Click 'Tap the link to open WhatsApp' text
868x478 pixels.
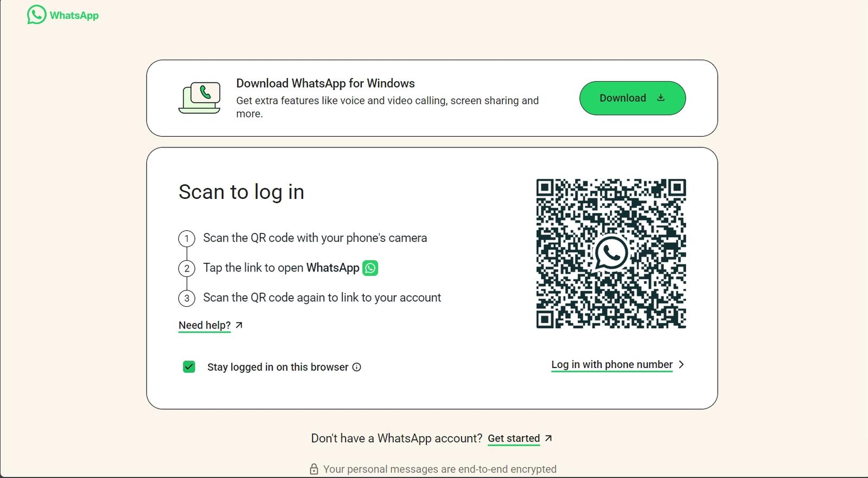pos(281,268)
